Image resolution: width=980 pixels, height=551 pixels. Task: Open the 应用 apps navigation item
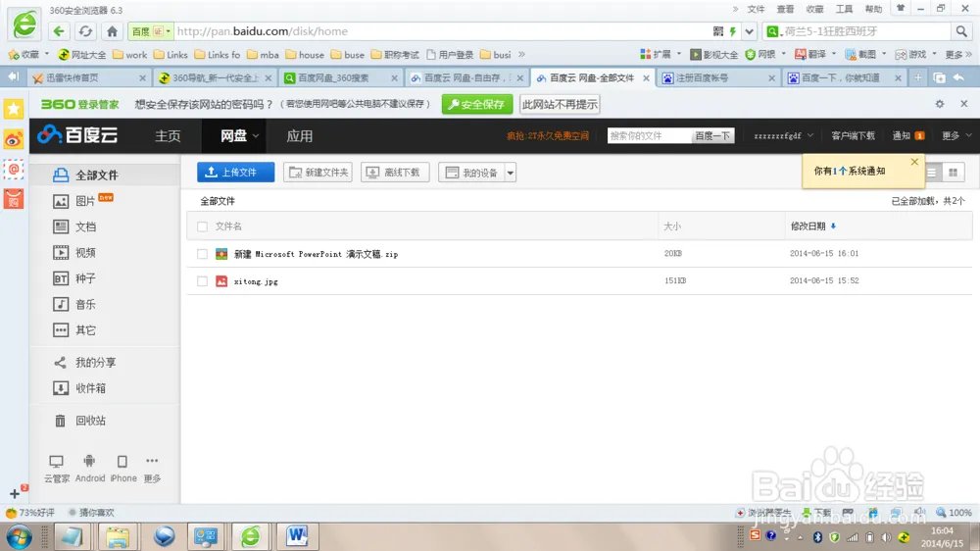pos(299,136)
